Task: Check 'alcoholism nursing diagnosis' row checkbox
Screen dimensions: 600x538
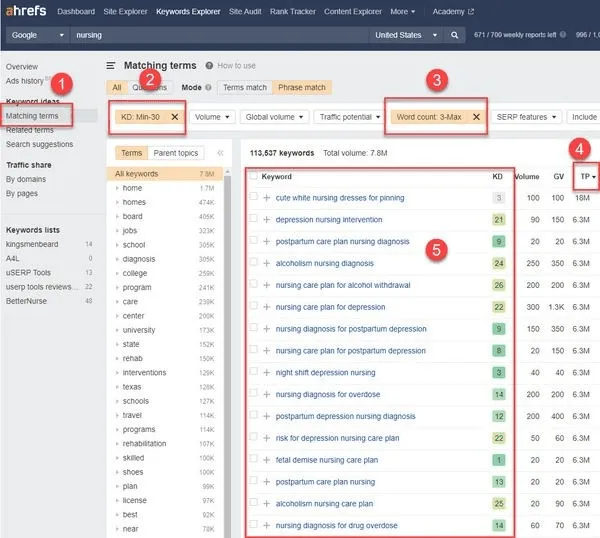Action: coord(253,262)
